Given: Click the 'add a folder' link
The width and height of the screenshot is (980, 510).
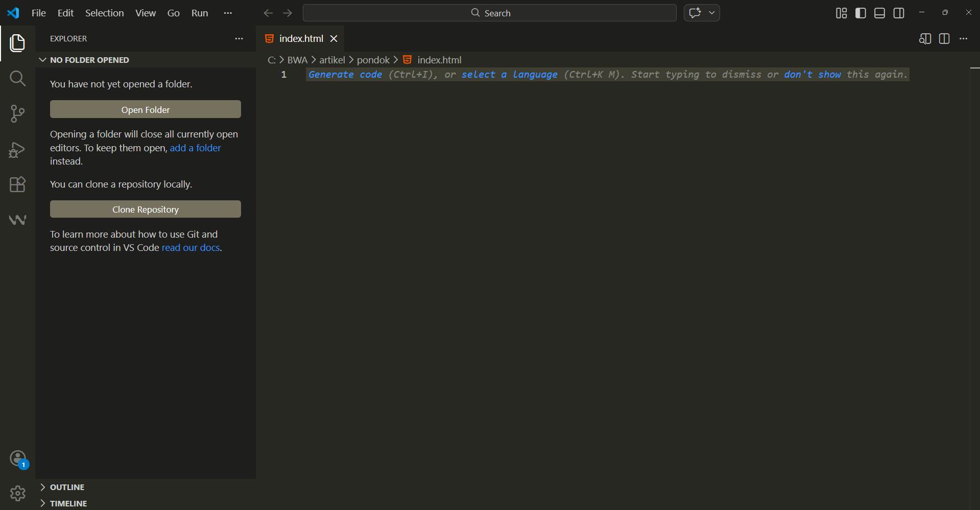Looking at the screenshot, I should [195, 148].
